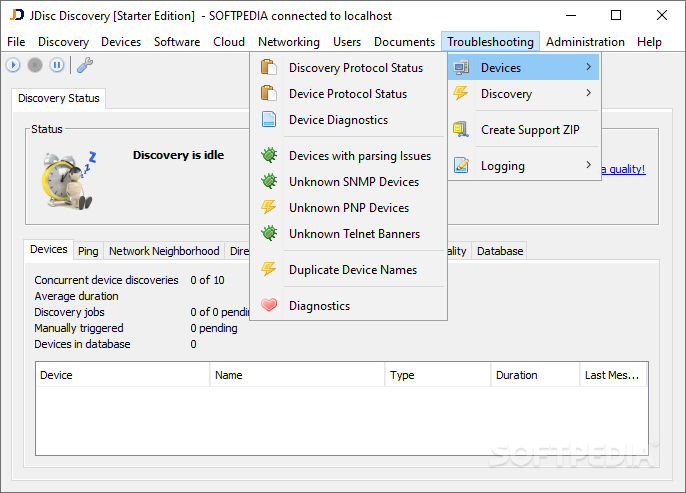Click the sleeping alarm clock status image
Viewport: 686px width, 493px height.
pyautogui.click(x=69, y=181)
